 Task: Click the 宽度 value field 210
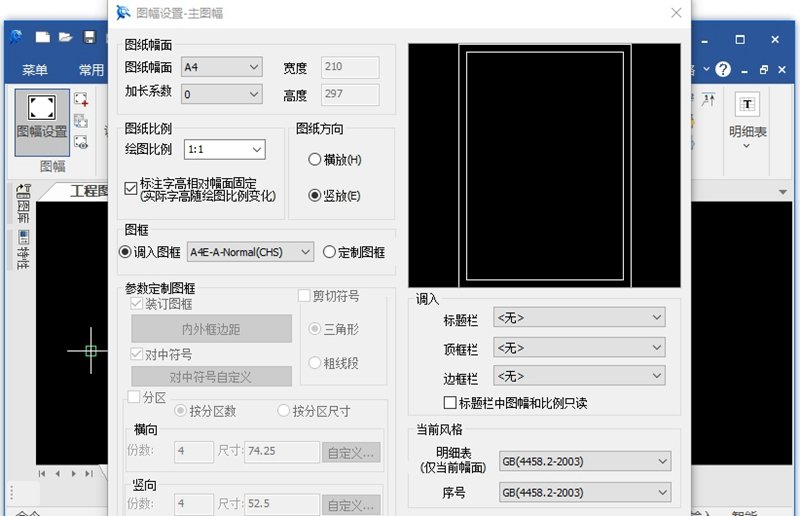(350, 67)
